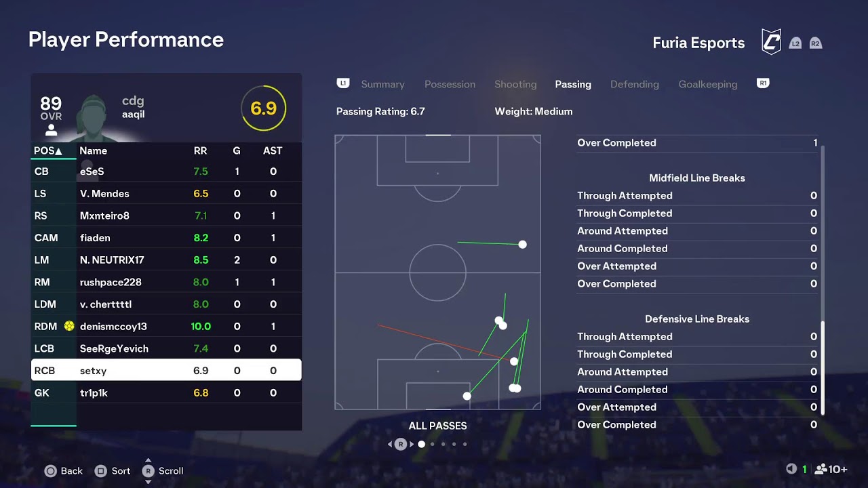Screen dimensions: 868x488
Task: Select the second pass map page dot
Action: pyautogui.click(x=432, y=445)
